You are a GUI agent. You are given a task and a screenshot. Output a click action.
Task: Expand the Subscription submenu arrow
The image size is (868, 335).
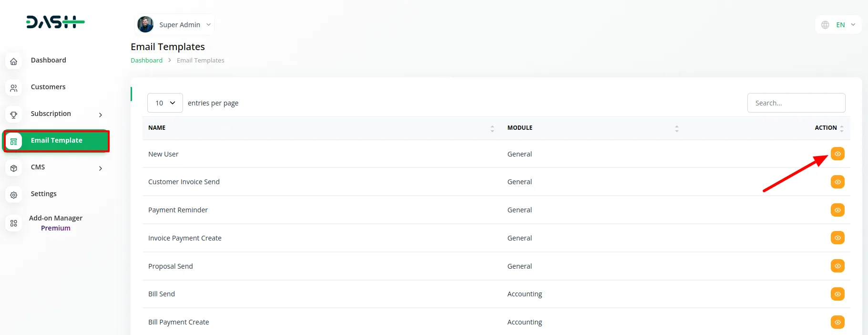(100, 115)
